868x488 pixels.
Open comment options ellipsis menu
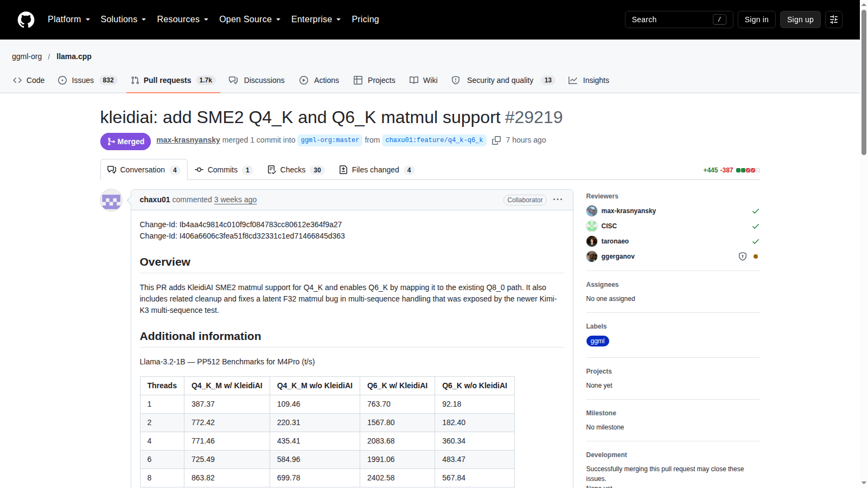click(x=558, y=200)
